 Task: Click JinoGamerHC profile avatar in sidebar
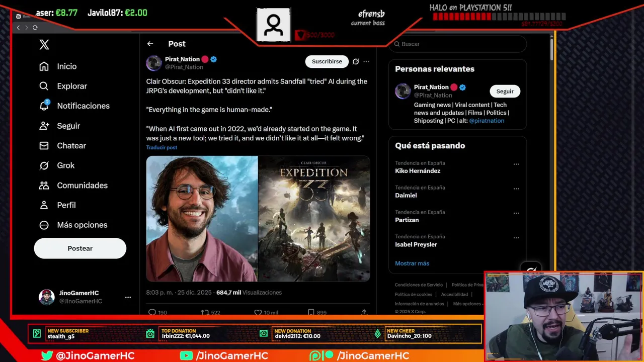pyautogui.click(x=47, y=297)
